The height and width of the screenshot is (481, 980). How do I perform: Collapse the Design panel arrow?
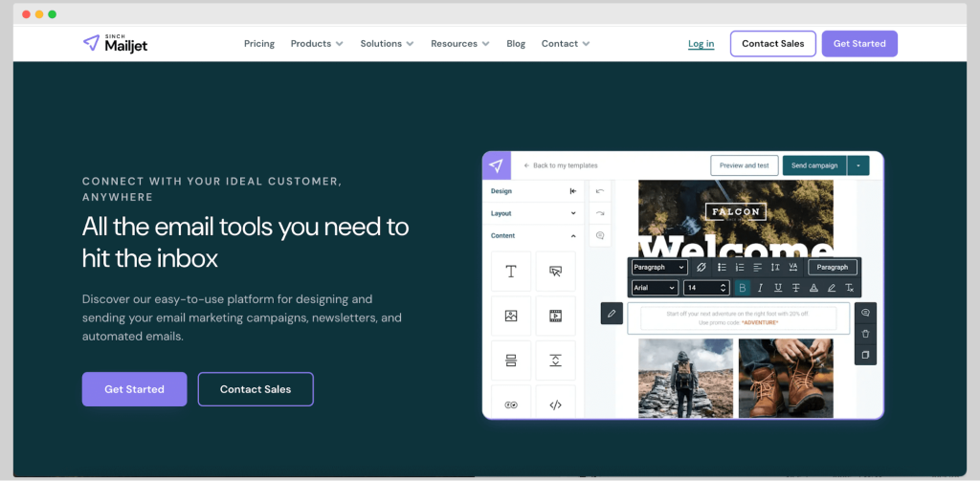pos(573,191)
